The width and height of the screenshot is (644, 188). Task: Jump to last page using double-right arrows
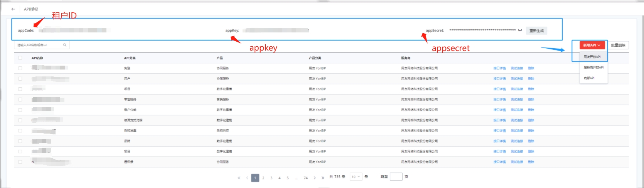tap(323, 178)
